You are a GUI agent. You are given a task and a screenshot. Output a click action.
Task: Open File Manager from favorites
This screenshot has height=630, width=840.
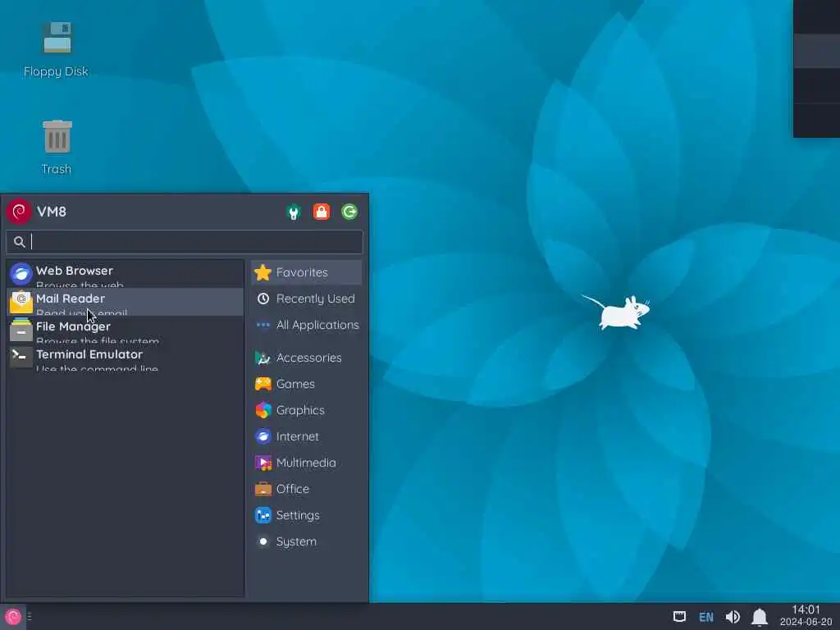pyautogui.click(x=126, y=330)
